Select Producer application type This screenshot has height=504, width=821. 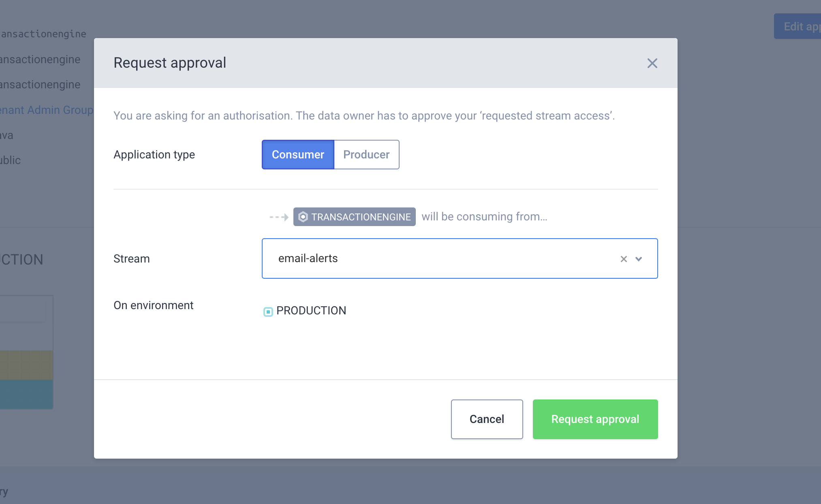tap(366, 154)
